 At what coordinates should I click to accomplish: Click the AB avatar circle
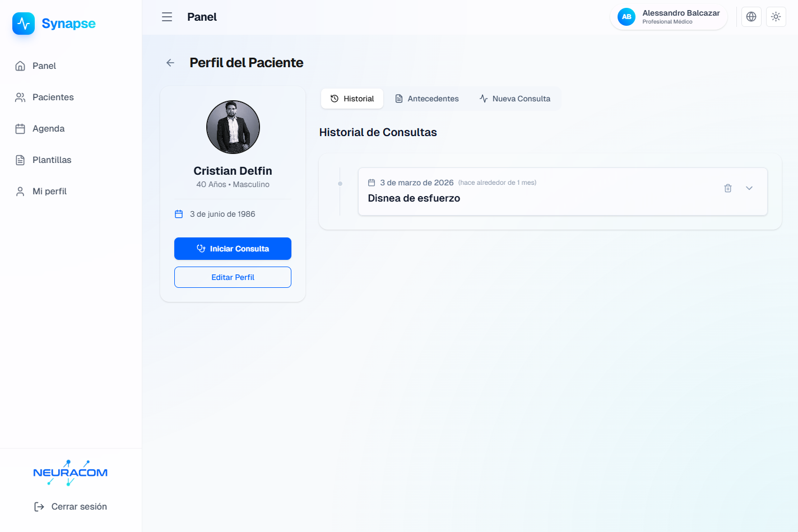tap(627, 17)
